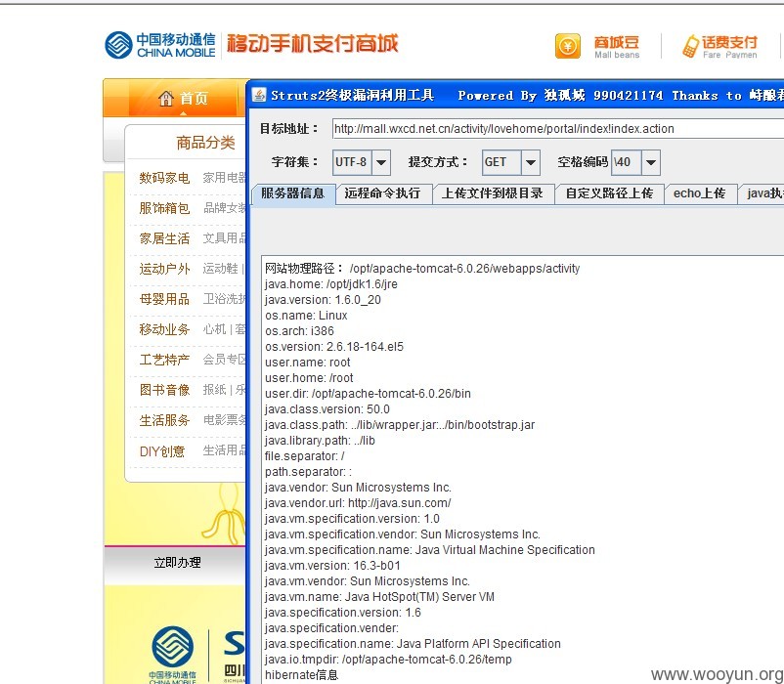The height and width of the screenshot is (684, 784).
Task: Click the Struts2终极漏洞利用工具 window title
Action: click(x=353, y=95)
